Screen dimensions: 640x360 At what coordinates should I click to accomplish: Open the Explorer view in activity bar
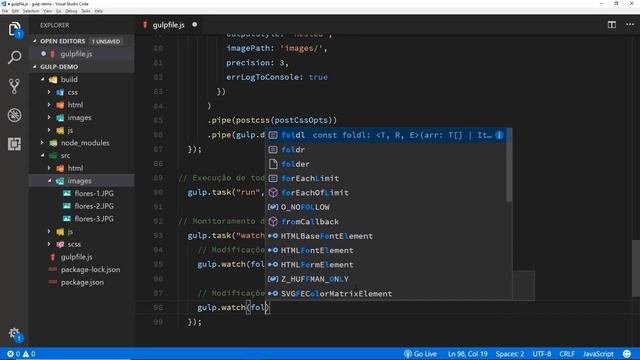tap(14, 29)
